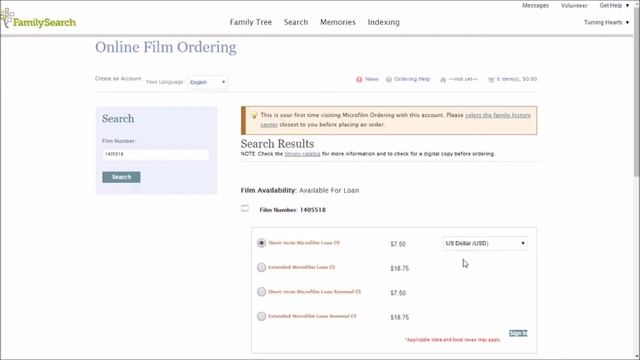
Task: Click the $7.50 price for Short-term Loan
Action: [x=398, y=244]
